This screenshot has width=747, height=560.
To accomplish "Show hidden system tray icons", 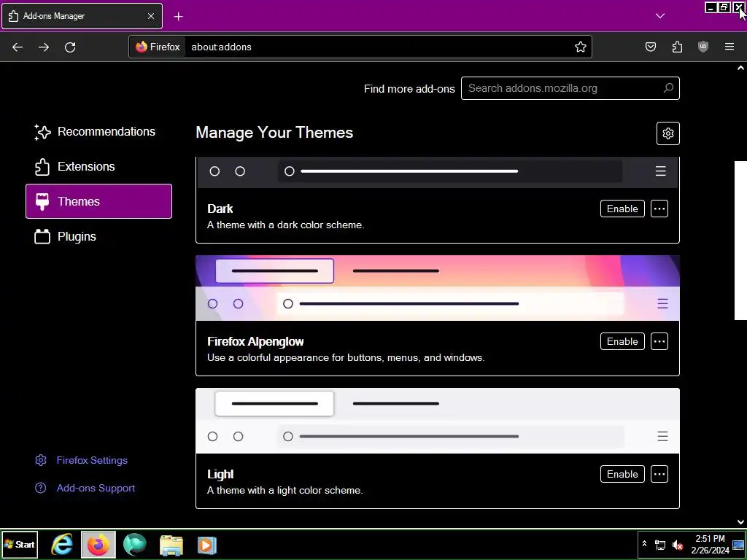I will point(644,544).
